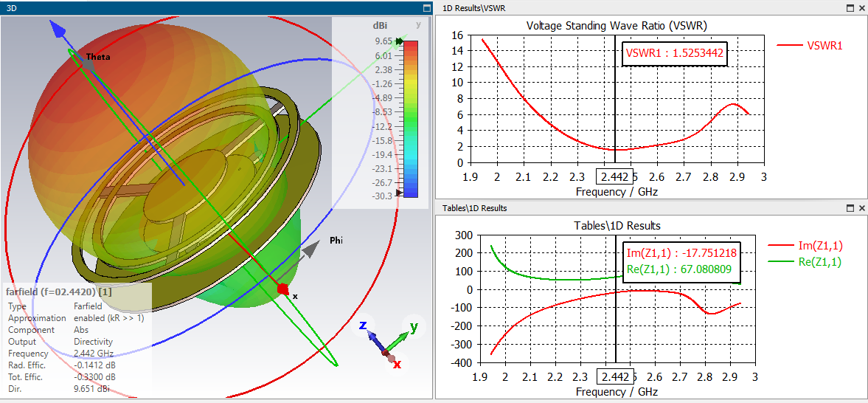Select the Phi direction arrow head
Image resolution: width=868 pixels, height=403 pixels.
click(314, 249)
